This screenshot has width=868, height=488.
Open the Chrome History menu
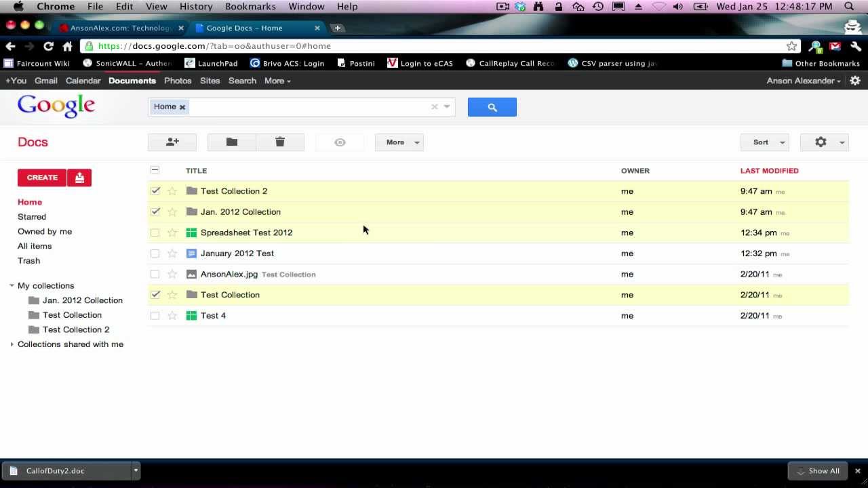(x=196, y=6)
